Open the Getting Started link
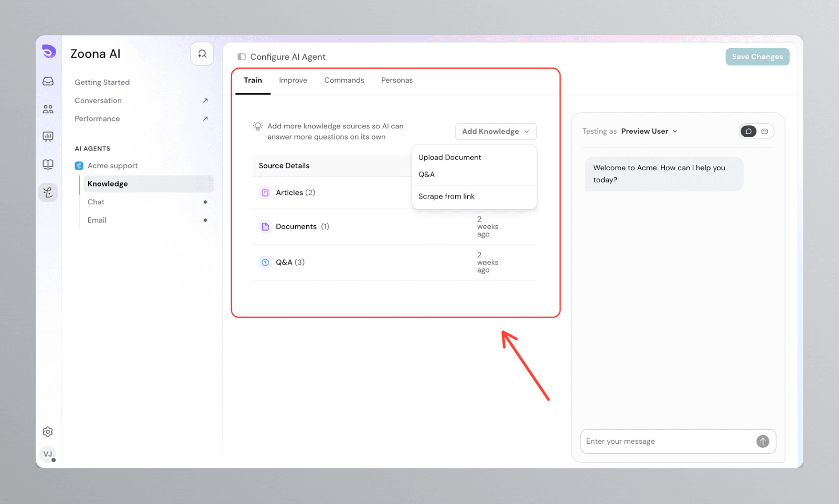 [x=102, y=82]
